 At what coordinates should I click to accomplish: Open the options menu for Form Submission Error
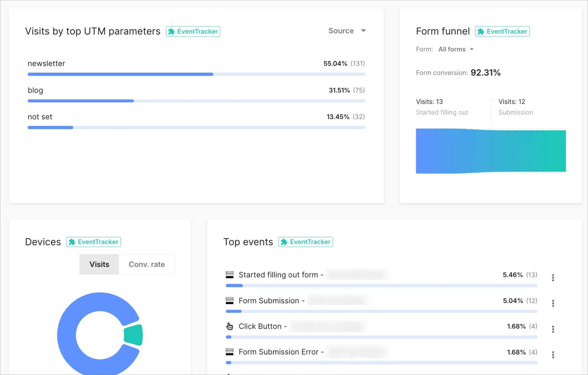pyautogui.click(x=553, y=355)
